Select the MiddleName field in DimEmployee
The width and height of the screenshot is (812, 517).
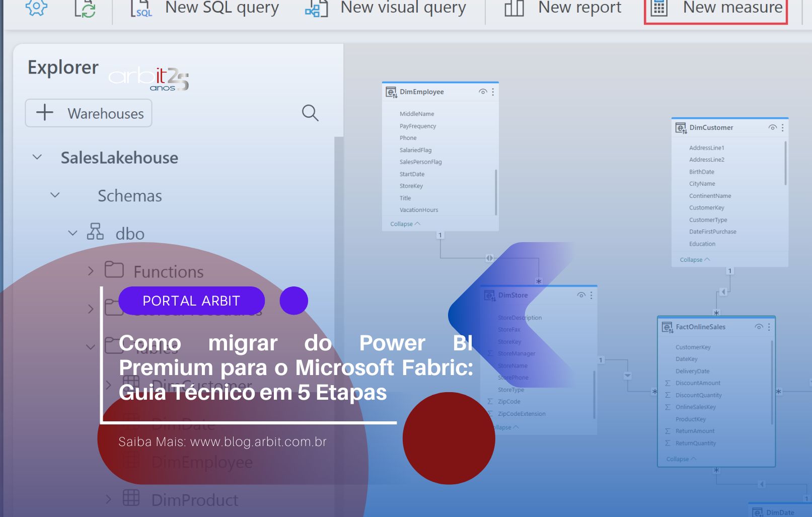pyautogui.click(x=417, y=114)
